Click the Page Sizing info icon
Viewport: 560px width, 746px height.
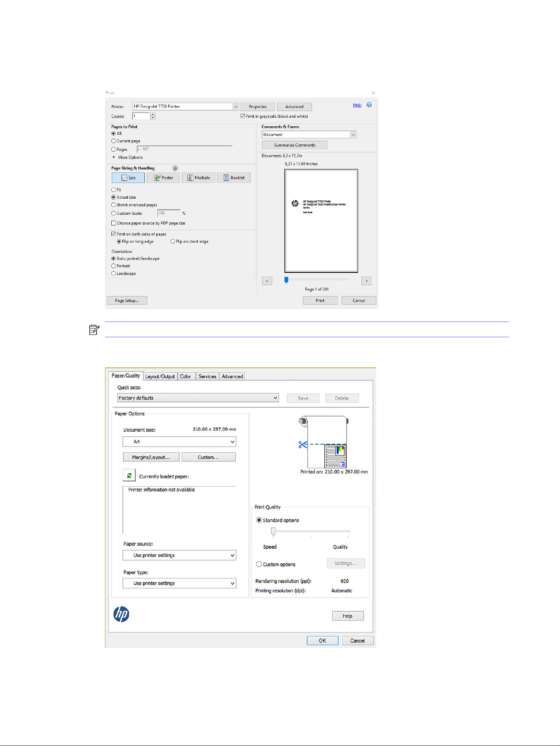coord(175,168)
